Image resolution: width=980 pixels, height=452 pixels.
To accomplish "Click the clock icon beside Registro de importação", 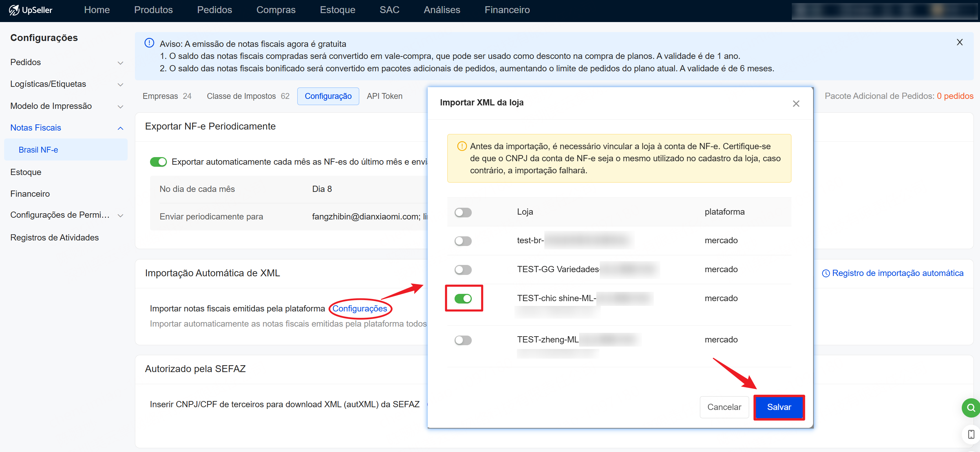I will click(x=825, y=274).
